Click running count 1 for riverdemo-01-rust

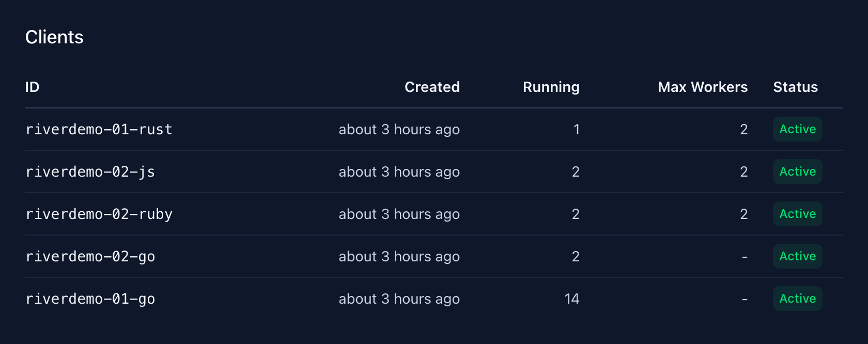coord(576,129)
